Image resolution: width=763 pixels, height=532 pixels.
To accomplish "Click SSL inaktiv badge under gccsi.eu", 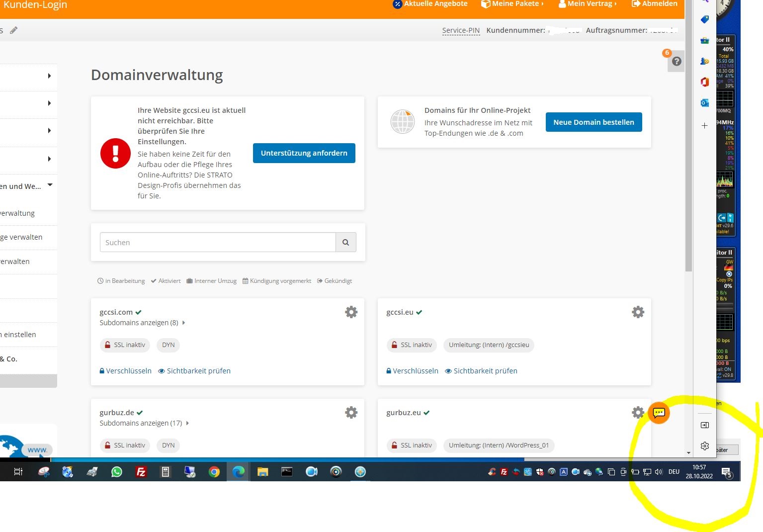I will pyautogui.click(x=412, y=345).
